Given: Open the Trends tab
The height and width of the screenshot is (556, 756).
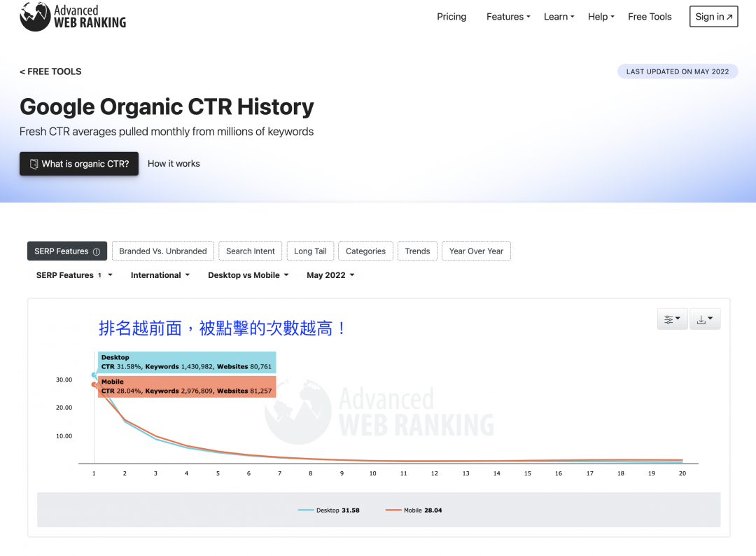Looking at the screenshot, I should pyautogui.click(x=417, y=251).
